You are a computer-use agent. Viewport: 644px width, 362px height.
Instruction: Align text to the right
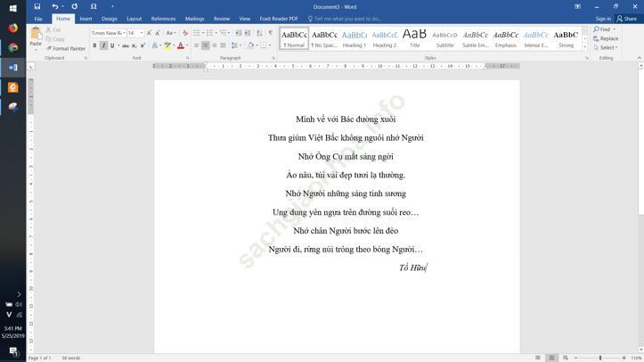[214, 45]
